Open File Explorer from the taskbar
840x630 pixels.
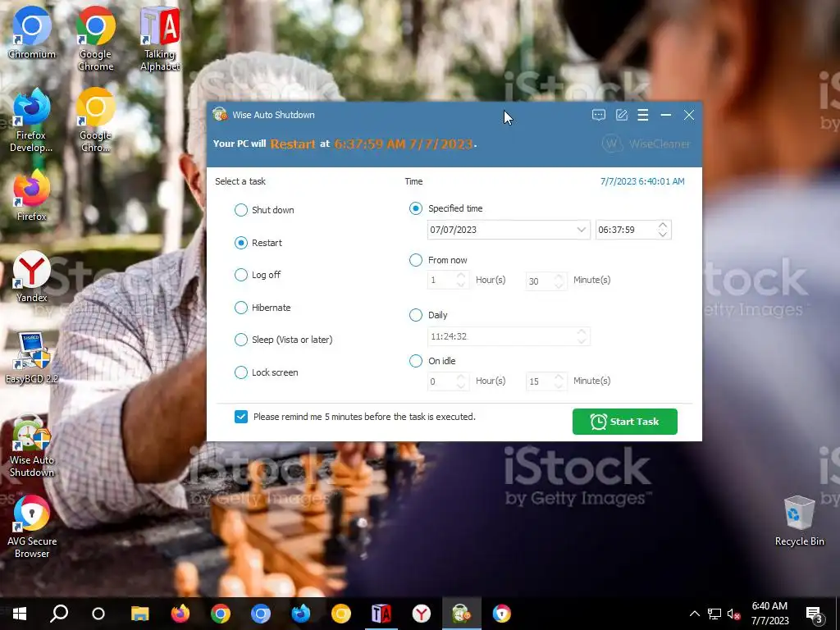pos(139,614)
